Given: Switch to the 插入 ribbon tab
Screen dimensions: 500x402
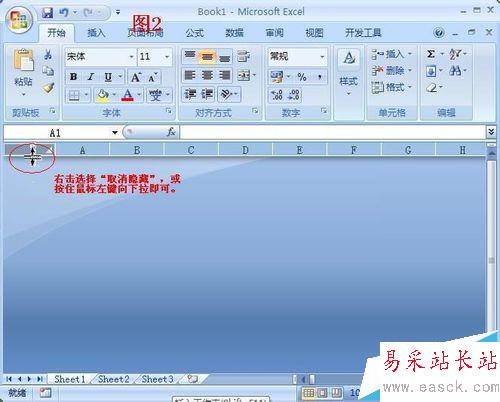Looking at the screenshot, I should pyautogui.click(x=96, y=33).
